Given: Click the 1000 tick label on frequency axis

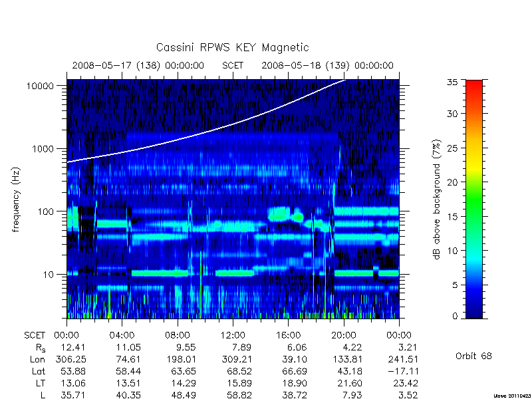Looking at the screenshot, I should (43, 149).
